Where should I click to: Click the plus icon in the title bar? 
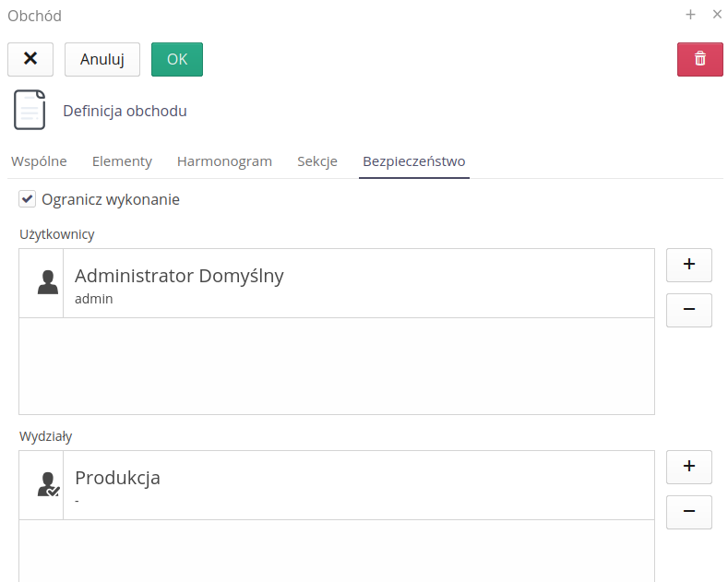coord(690,15)
